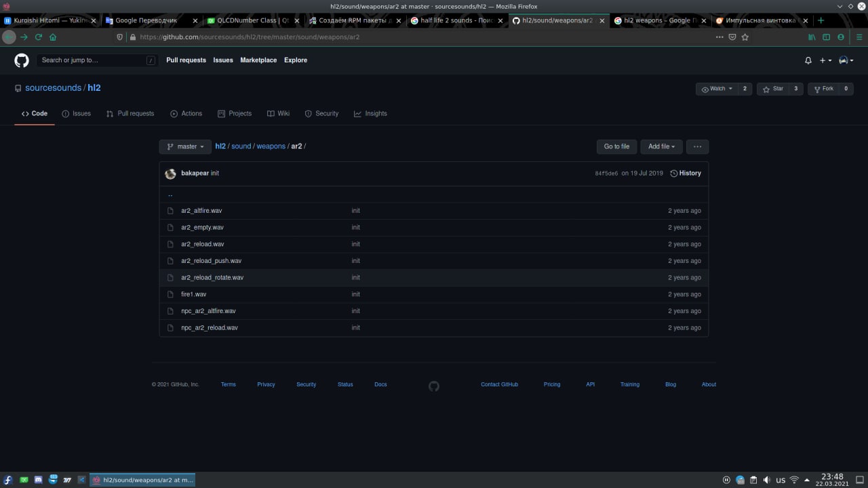The height and width of the screenshot is (488, 868).
Task: Open the Add file dropdown
Action: click(x=662, y=146)
